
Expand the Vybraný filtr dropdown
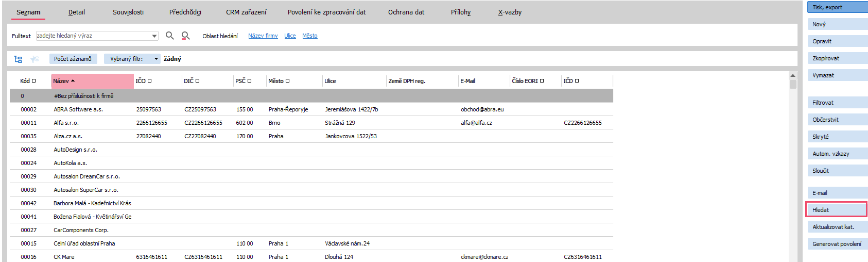156,59
